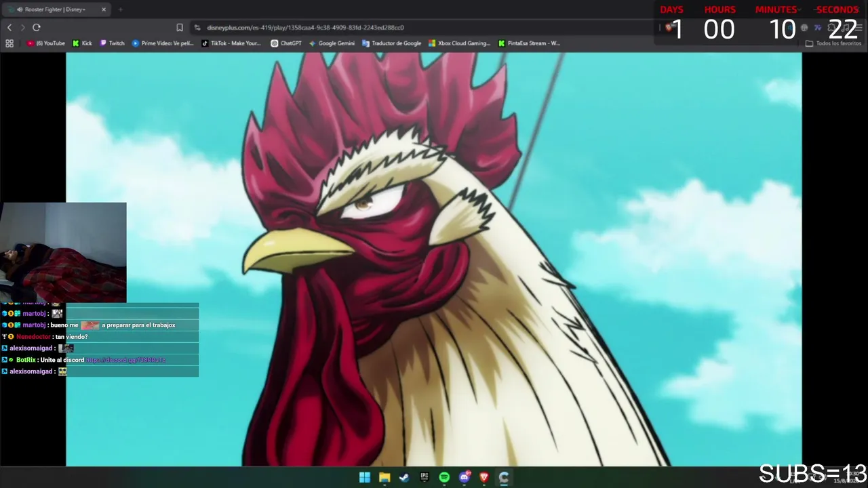Open Discord from the taskbar
The width and height of the screenshot is (868, 488).
click(465, 477)
